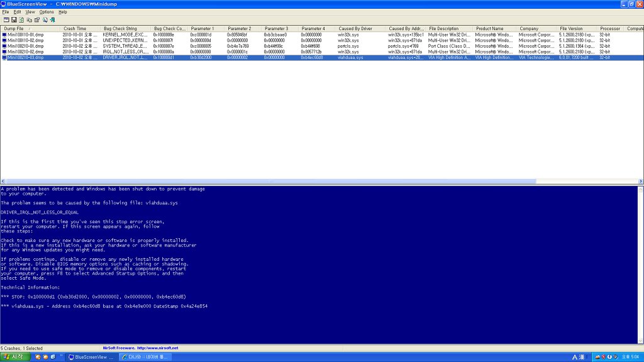Sort by the Dump File column header
The width and height of the screenshot is (644, 362).
(x=30, y=29)
